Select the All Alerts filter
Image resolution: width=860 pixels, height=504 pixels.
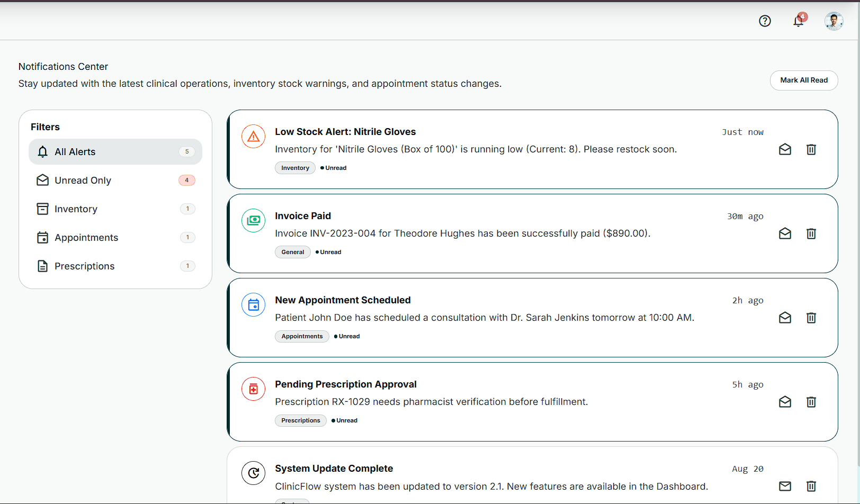coord(115,152)
